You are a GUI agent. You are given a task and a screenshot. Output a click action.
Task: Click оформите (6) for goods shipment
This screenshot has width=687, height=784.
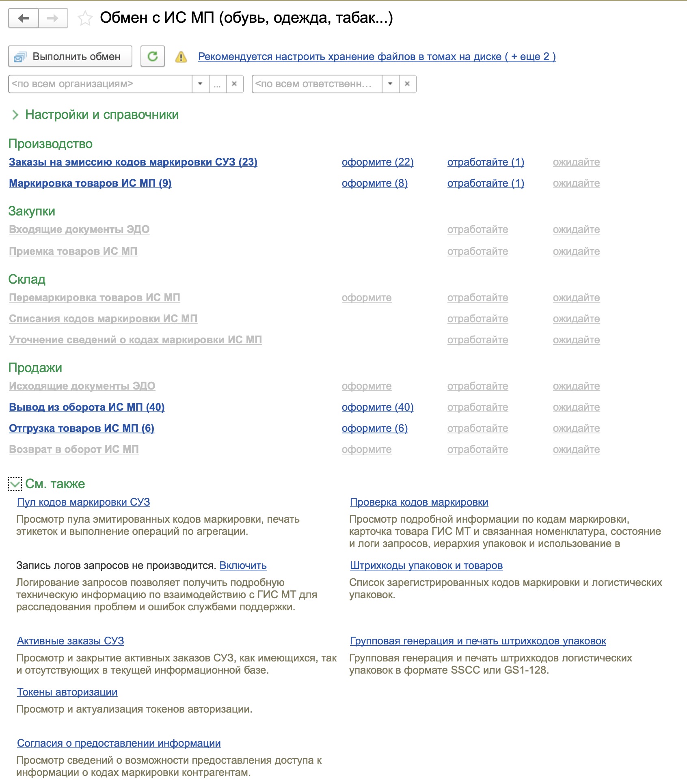click(x=375, y=429)
